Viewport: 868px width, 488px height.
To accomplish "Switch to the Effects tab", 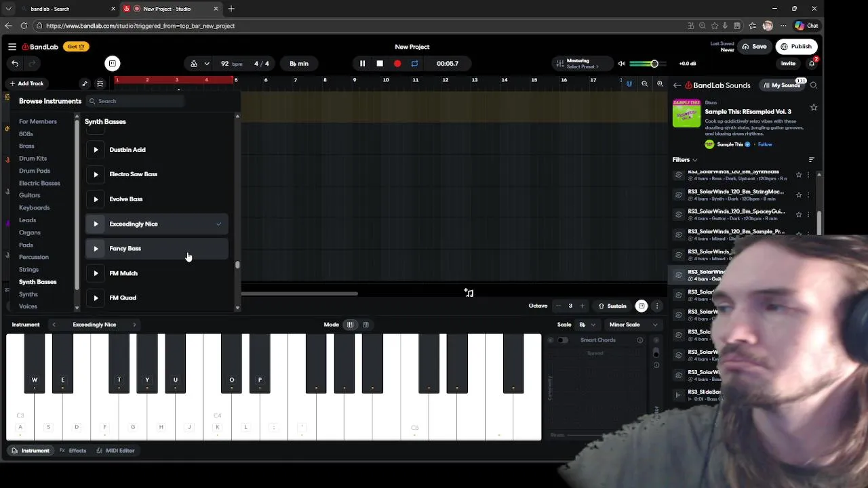I will [x=73, y=451].
